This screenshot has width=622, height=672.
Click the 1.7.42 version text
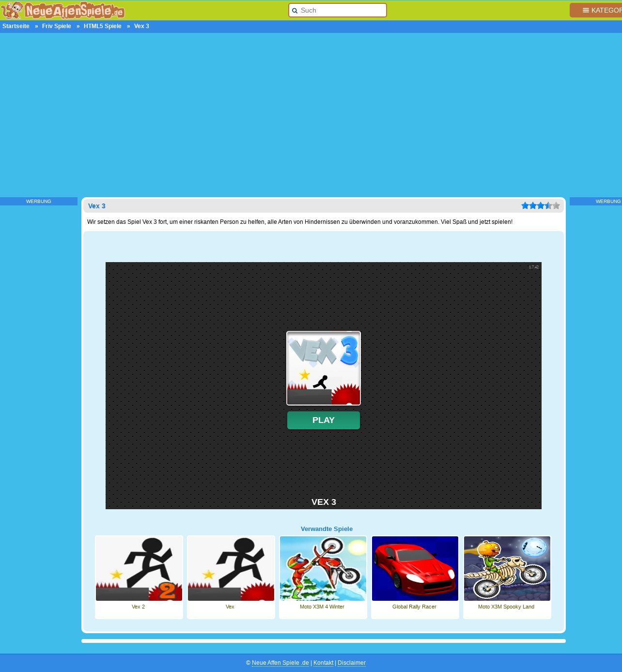[534, 267]
